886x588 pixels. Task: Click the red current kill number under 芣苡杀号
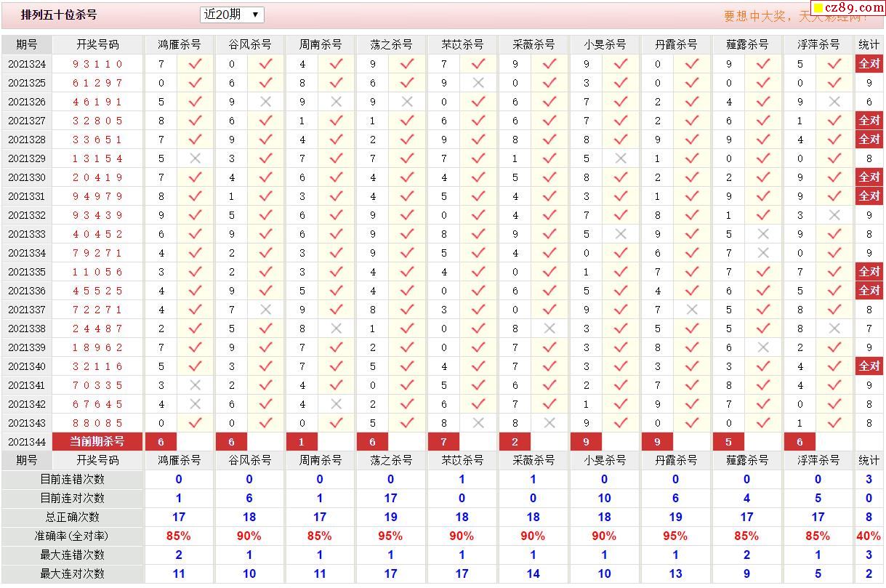tap(443, 442)
